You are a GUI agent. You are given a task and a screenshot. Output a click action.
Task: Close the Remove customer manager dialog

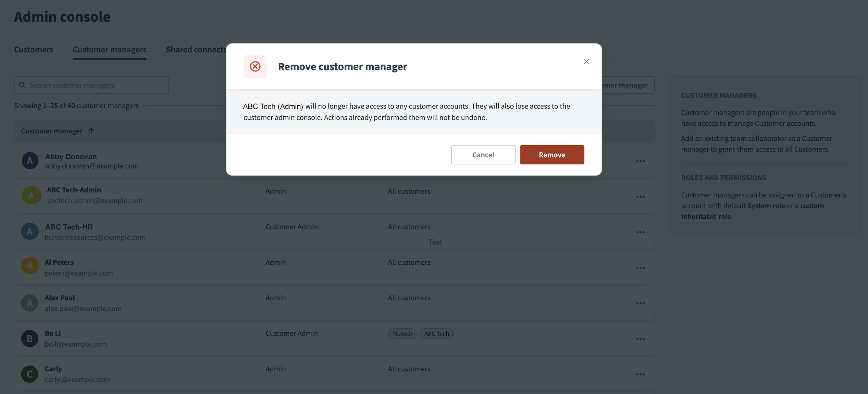coord(586,62)
